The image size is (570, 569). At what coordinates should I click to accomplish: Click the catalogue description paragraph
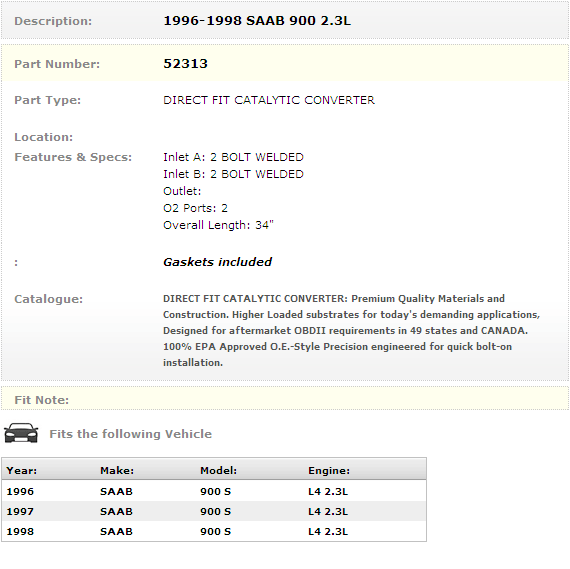352,330
